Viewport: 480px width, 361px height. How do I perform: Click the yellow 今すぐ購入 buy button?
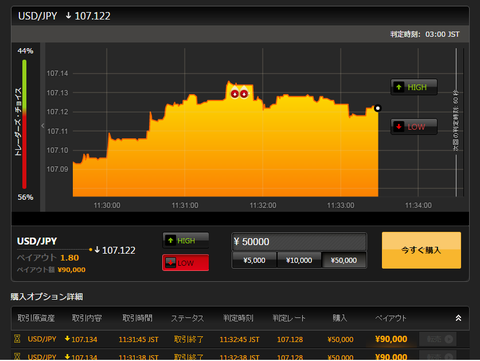click(x=421, y=250)
